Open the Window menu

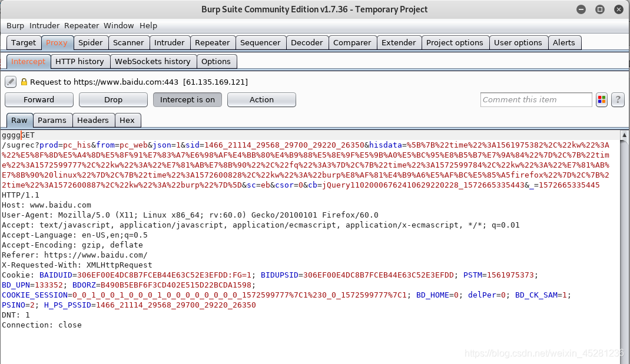tap(118, 26)
